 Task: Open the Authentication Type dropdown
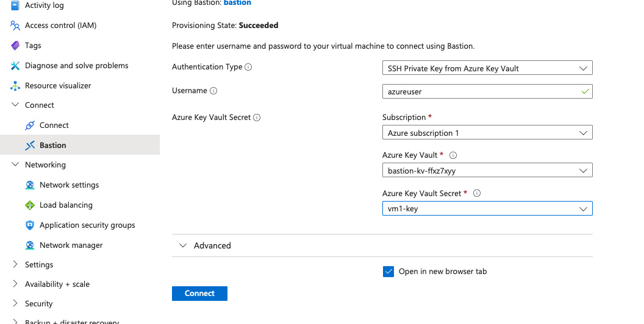coord(487,68)
